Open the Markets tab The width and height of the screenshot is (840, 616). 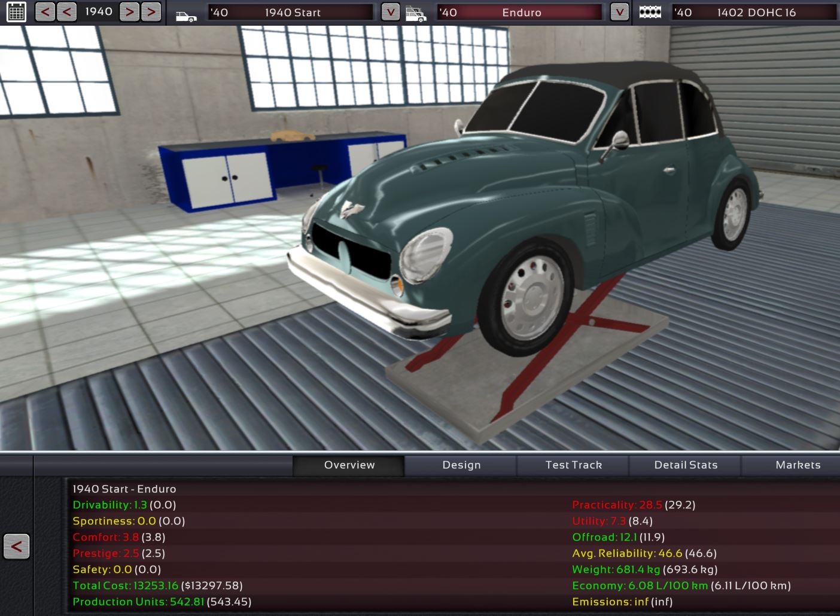792,465
